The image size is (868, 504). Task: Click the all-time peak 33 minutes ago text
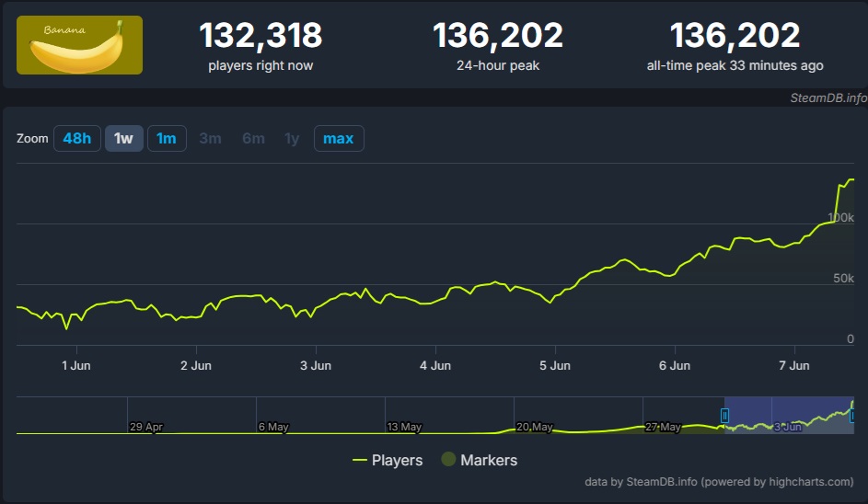(x=735, y=65)
